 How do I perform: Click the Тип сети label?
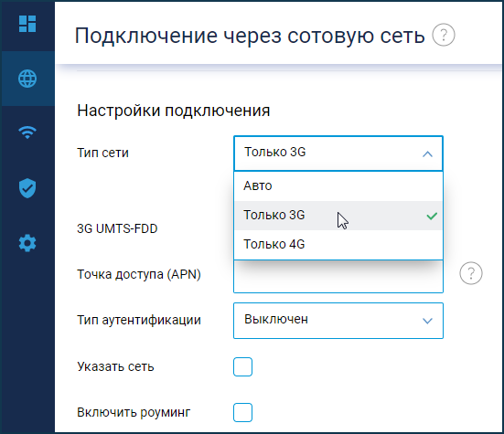pos(102,153)
